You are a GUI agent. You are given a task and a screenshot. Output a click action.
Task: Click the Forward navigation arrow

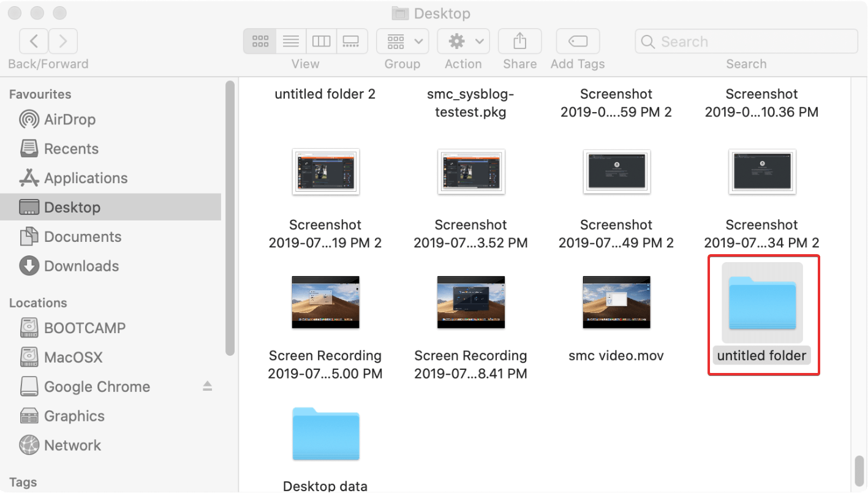[62, 40]
